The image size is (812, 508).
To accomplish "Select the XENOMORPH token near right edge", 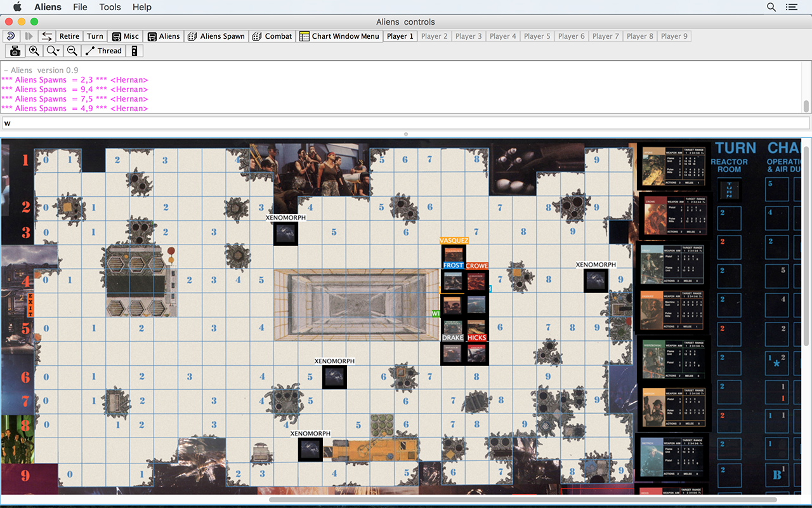I will [596, 281].
